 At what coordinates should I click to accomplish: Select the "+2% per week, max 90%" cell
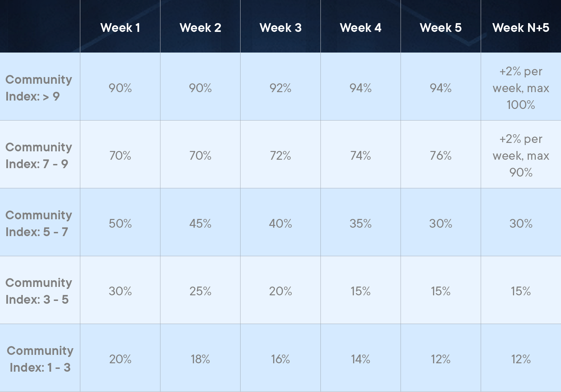(521, 156)
